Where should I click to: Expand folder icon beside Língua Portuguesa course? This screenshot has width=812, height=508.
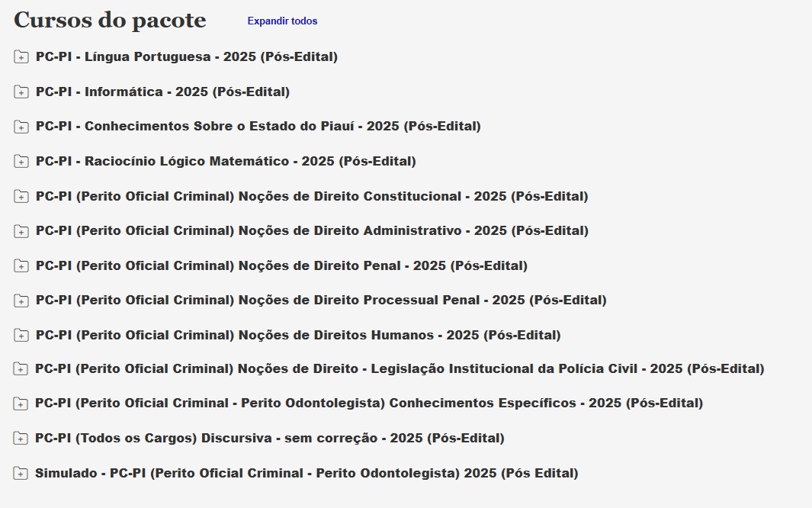pos(21,57)
